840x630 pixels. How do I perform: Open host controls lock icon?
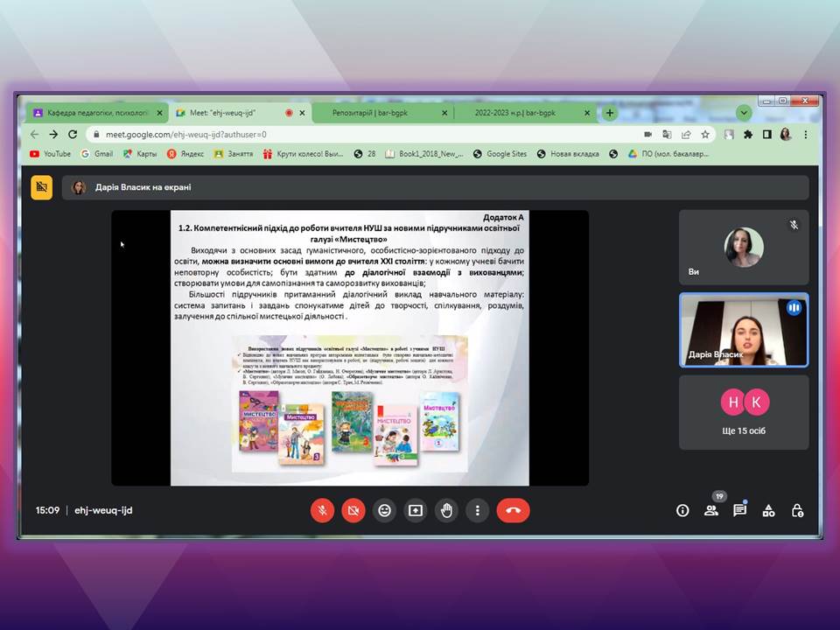tap(797, 510)
